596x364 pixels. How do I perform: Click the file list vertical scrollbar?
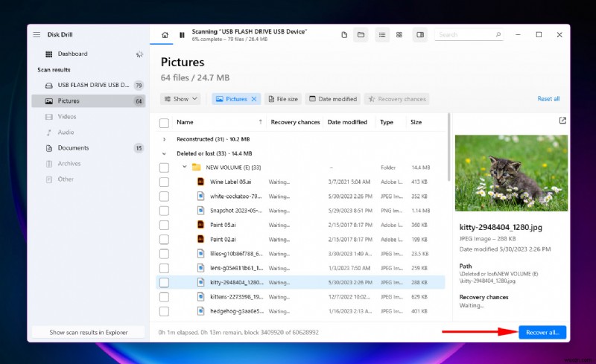tap(449, 147)
